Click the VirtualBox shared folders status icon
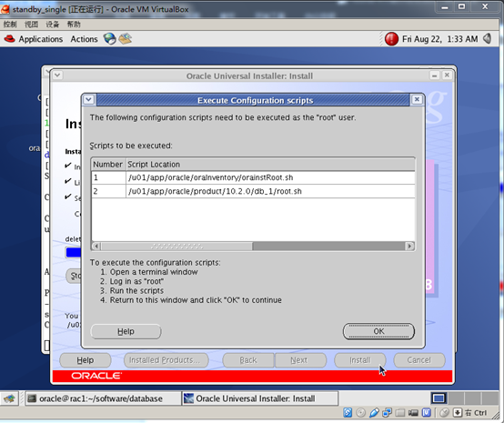This screenshot has height=423, width=504. click(x=400, y=413)
